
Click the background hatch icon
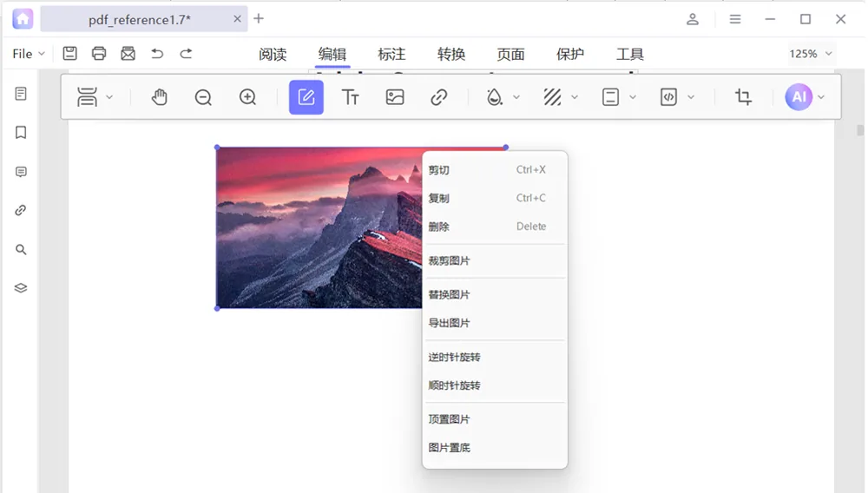coord(552,97)
